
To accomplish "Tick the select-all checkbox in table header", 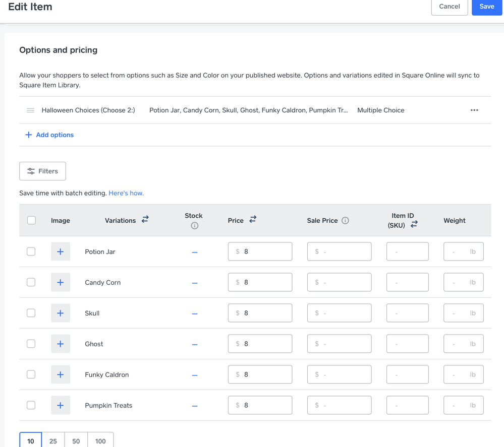I will pos(31,220).
